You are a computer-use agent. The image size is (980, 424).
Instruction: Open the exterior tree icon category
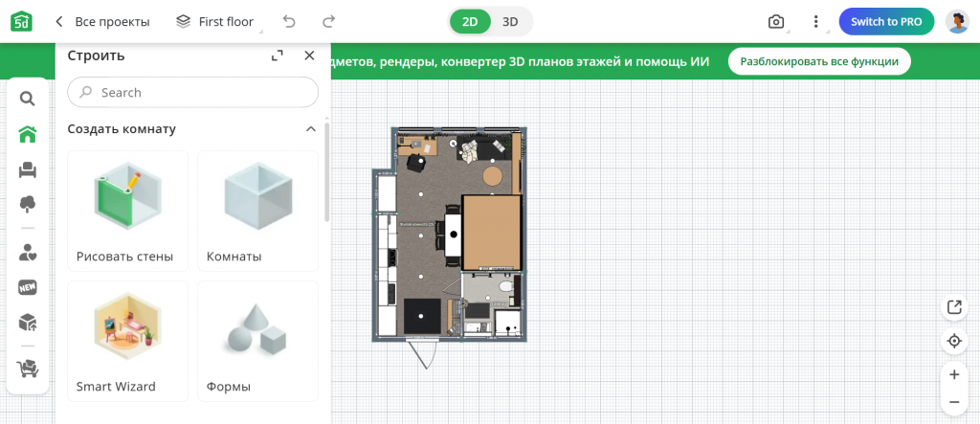[x=27, y=203]
